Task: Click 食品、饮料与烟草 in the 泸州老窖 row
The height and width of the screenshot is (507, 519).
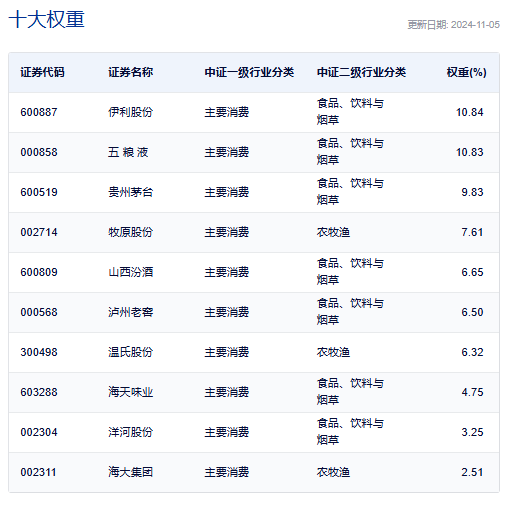Action: 350,312
